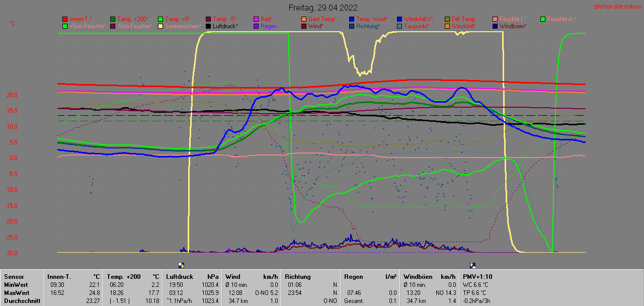This screenshot has height=306, width=644.
Task: Click the green Feuchte A. color box
Action: tap(543, 19)
